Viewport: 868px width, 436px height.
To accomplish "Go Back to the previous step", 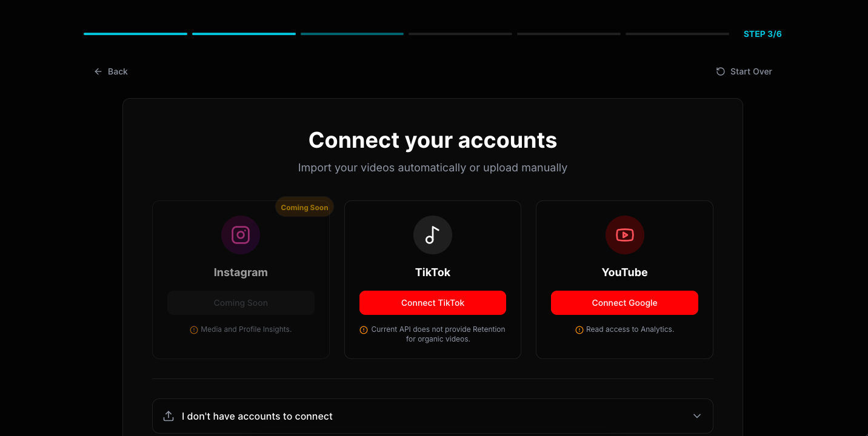I will click(111, 71).
